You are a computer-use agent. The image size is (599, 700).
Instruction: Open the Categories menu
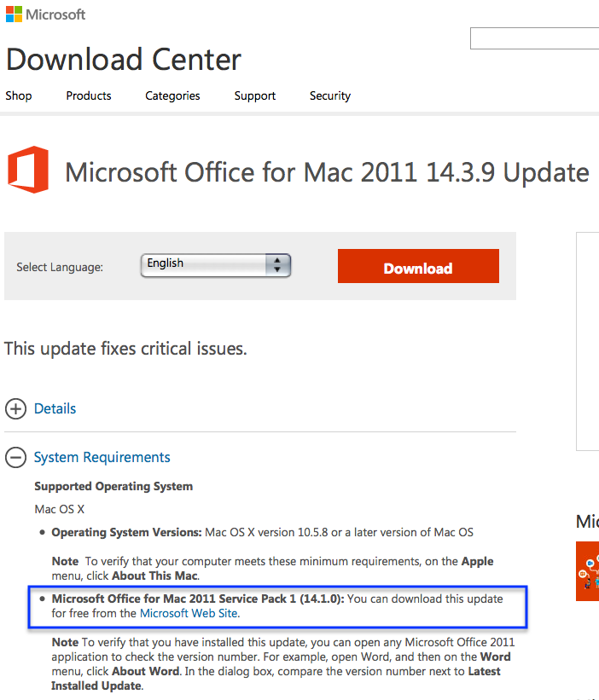pos(172,95)
